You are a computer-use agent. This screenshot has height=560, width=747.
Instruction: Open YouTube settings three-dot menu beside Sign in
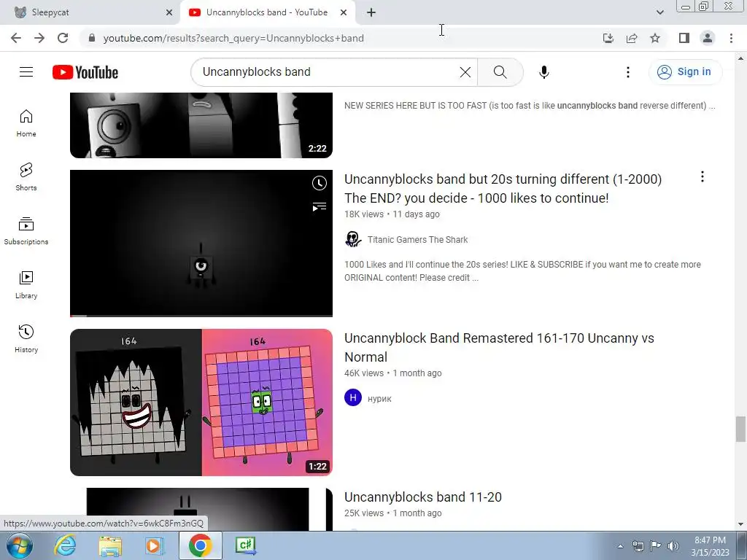click(628, 72)
